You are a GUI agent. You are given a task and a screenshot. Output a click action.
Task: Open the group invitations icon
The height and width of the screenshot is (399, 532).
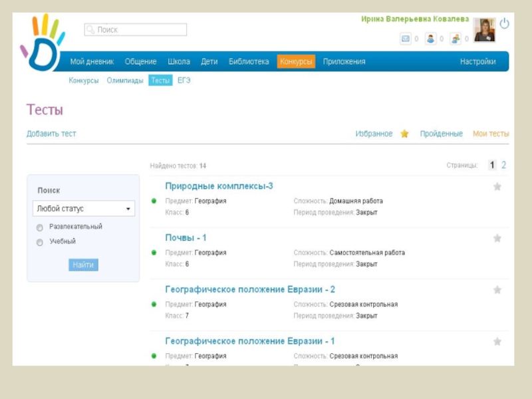pos(456,39)
